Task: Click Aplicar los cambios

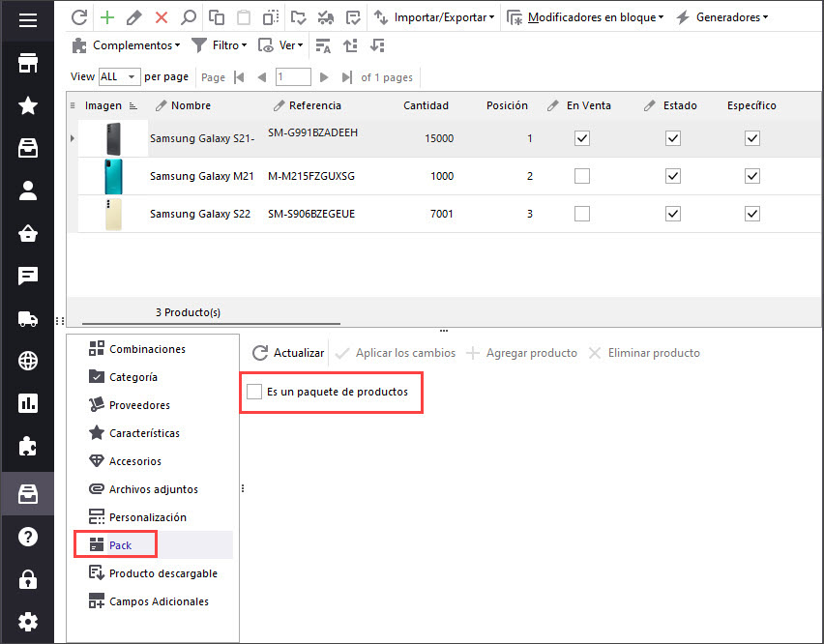Action: pyautogui.click(x=396, y=353)
